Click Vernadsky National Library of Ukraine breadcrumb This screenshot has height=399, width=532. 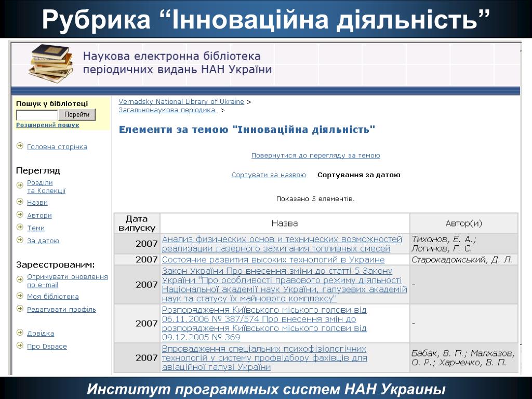pos(181,101)
